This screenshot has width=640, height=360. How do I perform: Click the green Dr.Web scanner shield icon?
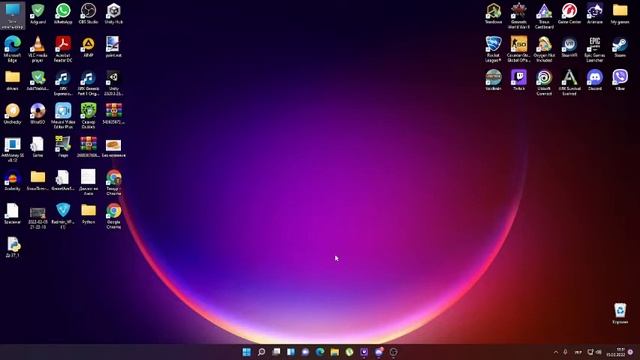point(88,116)
